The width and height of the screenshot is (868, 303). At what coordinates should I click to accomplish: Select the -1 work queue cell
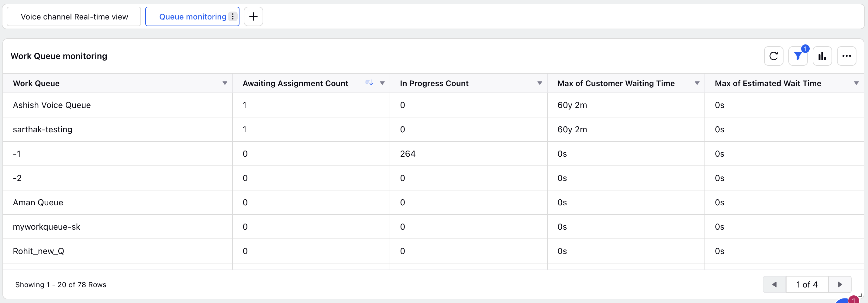(17, 154)
